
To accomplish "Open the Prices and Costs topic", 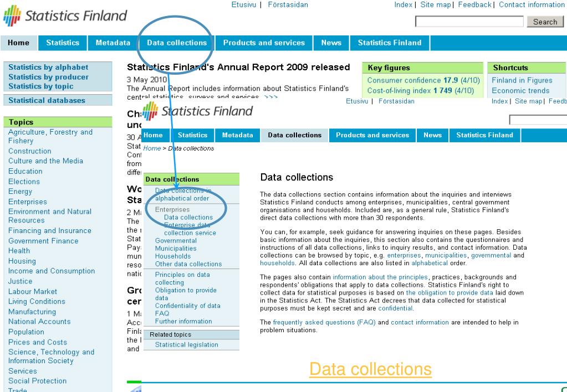I will [x=38, y=342].
